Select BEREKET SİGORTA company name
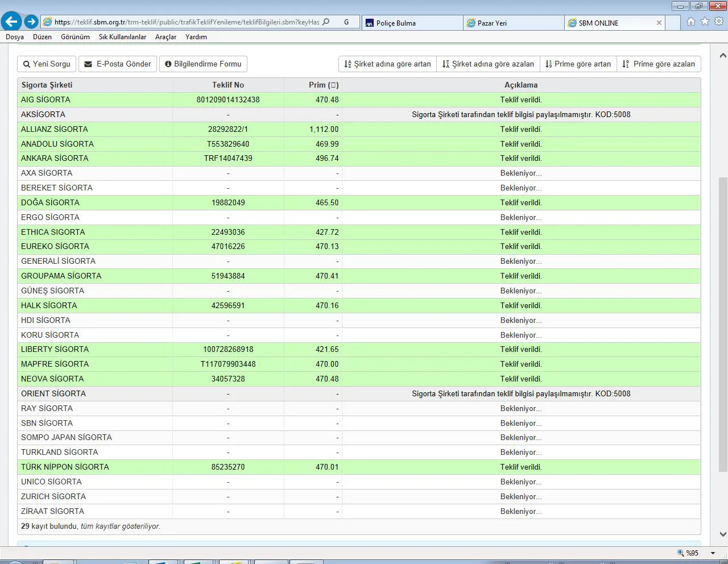Viewport: 728px width, 564px height. point(57,188)
